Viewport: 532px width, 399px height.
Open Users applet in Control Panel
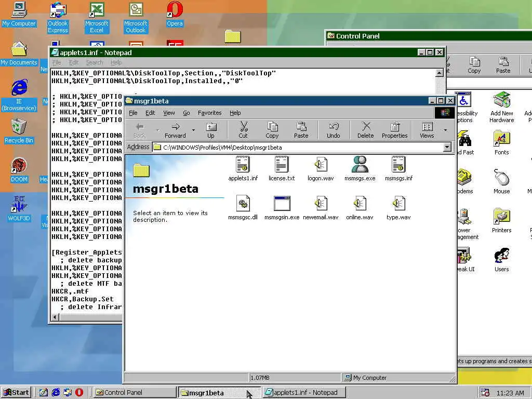click(502, 260)
